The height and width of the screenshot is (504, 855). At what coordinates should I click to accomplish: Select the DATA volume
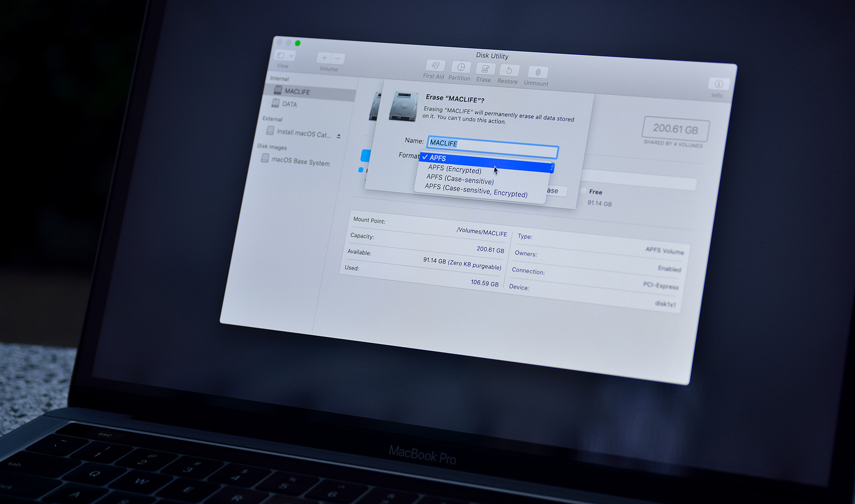290,104
